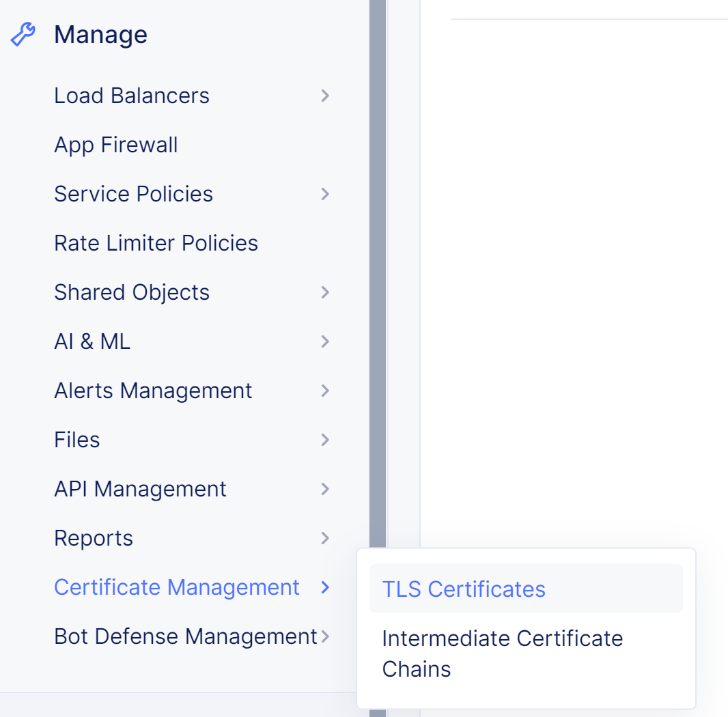This screenshot has width=728, height=717.
Task: Open Intermediate Certificate Chains
Action: [x=503, y=653]
